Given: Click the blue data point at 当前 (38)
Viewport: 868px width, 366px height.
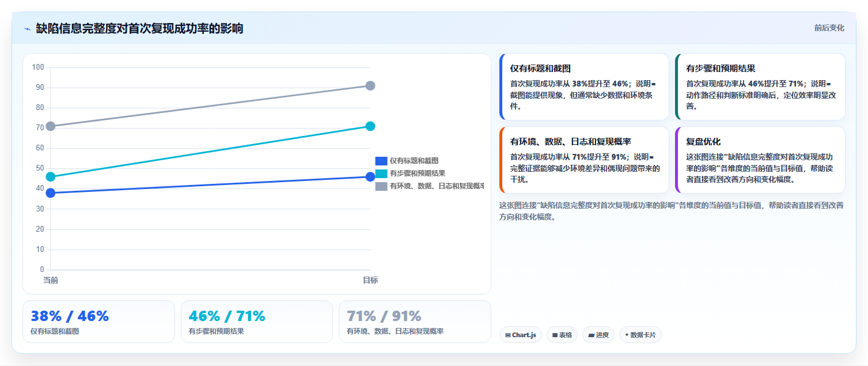Looking at the screenshot, I should 51,193.
